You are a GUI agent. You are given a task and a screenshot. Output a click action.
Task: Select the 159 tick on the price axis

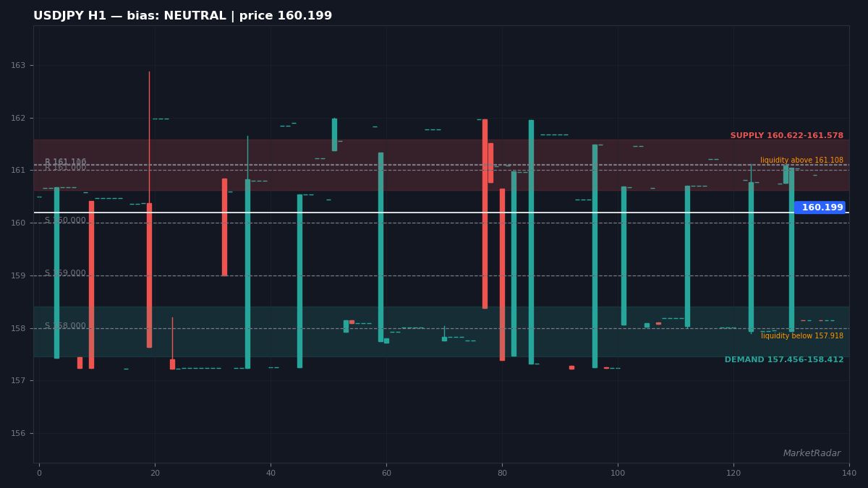17,276
